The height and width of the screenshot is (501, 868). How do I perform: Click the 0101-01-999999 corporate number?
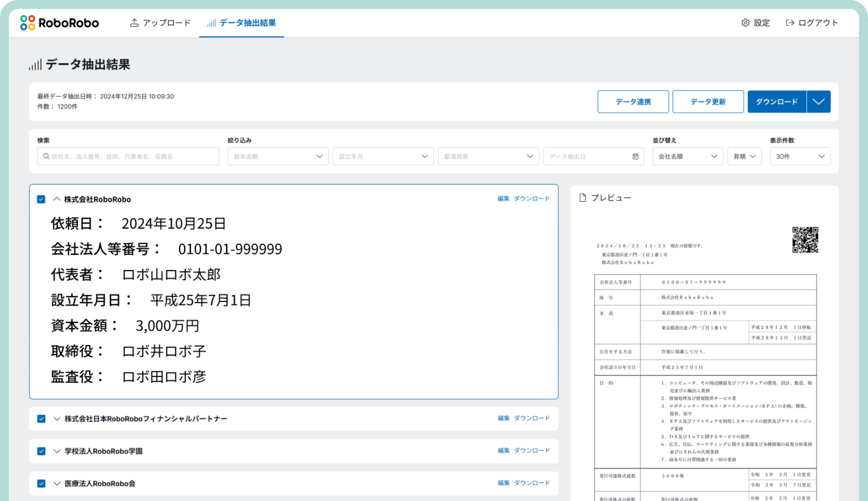coord(230,249)
